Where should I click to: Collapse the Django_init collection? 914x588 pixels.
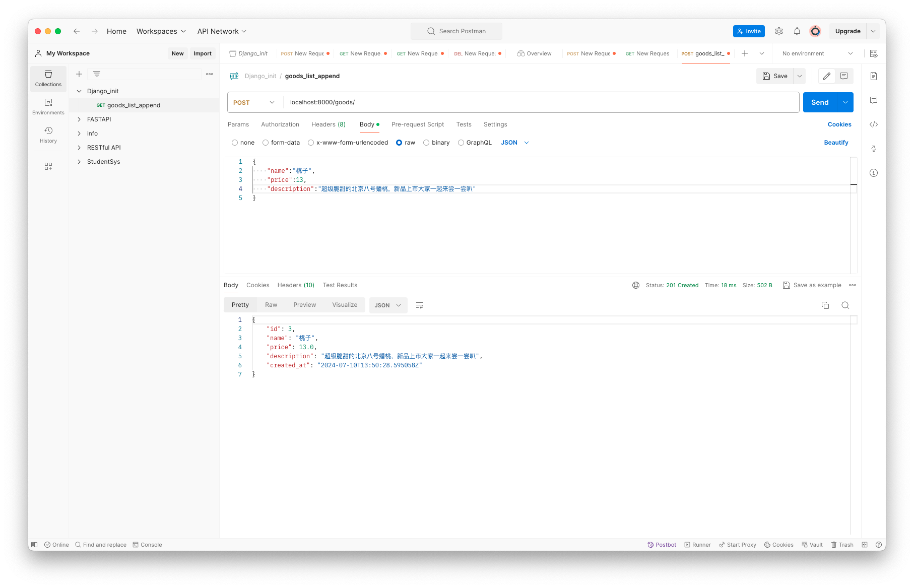pos(79,91)
